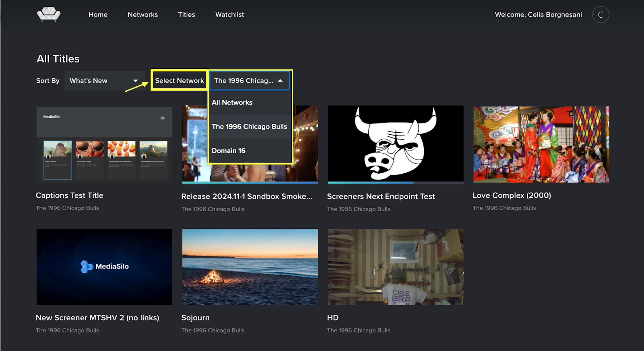Click network name under Love Complex (2000)

click(x=504, y=208)
